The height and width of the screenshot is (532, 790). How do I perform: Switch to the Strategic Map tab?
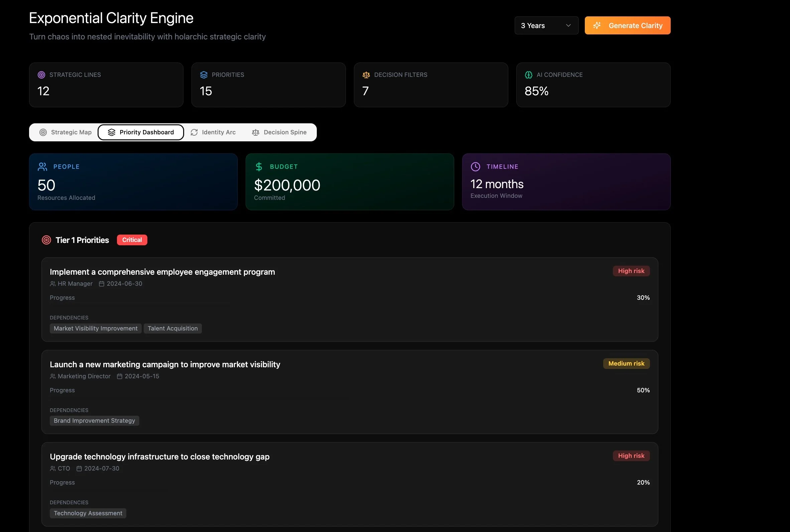(x=65, y=132)
